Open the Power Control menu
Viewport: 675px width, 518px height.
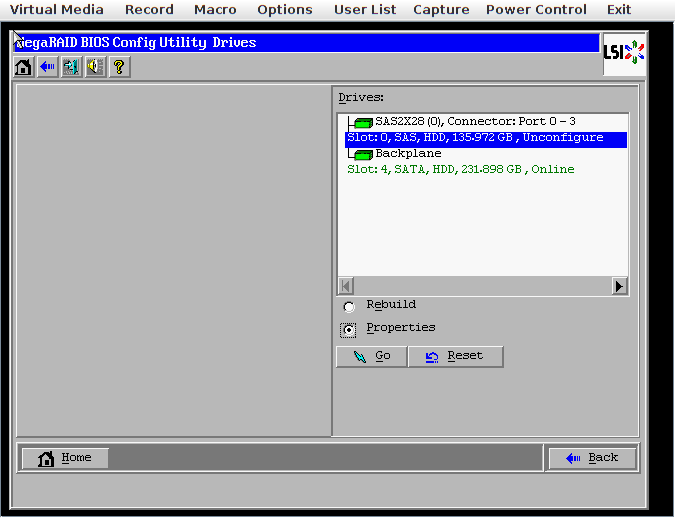click(536, 9)
